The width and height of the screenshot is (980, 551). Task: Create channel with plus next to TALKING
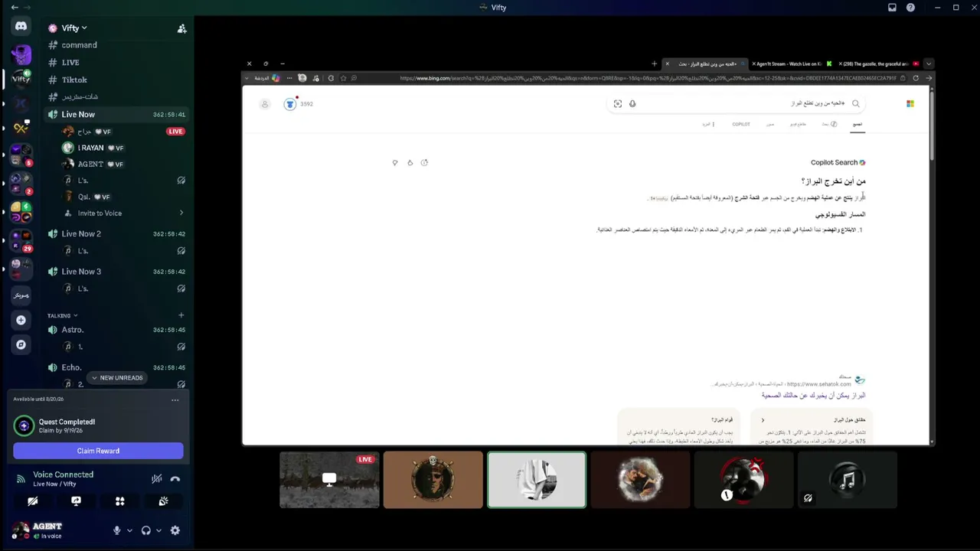coord(181,315)
